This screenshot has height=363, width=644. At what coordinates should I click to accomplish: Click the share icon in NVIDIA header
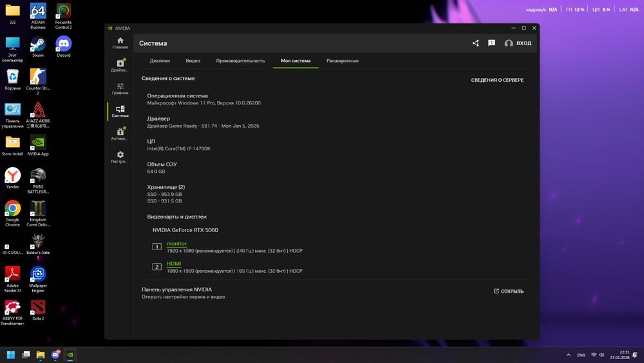point(476,43)
